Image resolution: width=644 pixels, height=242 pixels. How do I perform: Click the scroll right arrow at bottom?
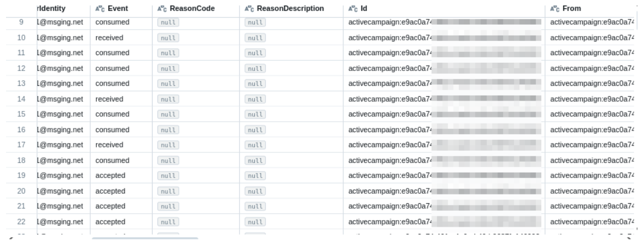tap(629, 239)
